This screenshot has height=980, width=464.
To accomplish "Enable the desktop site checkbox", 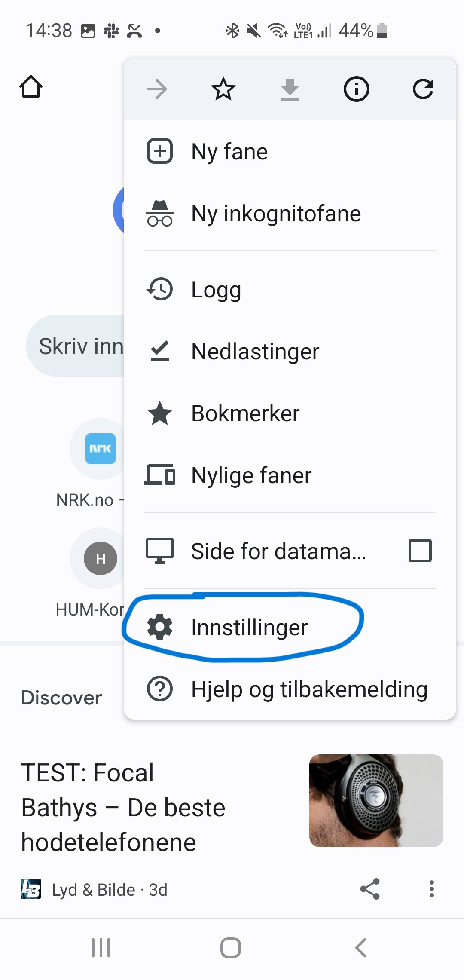I will pos(420,551).
